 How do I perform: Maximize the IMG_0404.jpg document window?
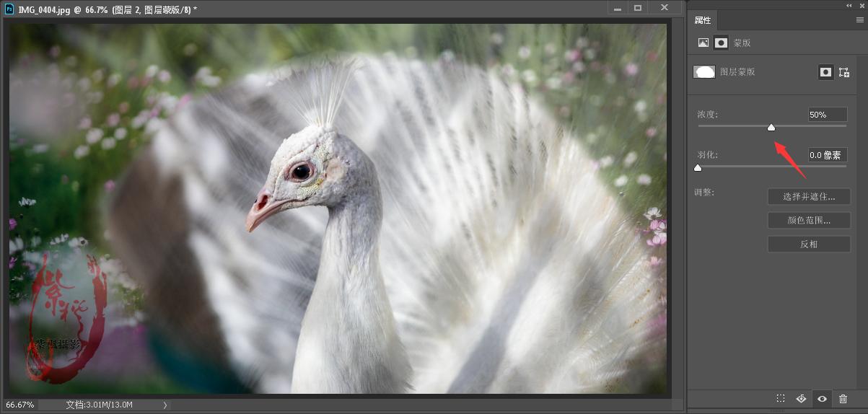638,7
